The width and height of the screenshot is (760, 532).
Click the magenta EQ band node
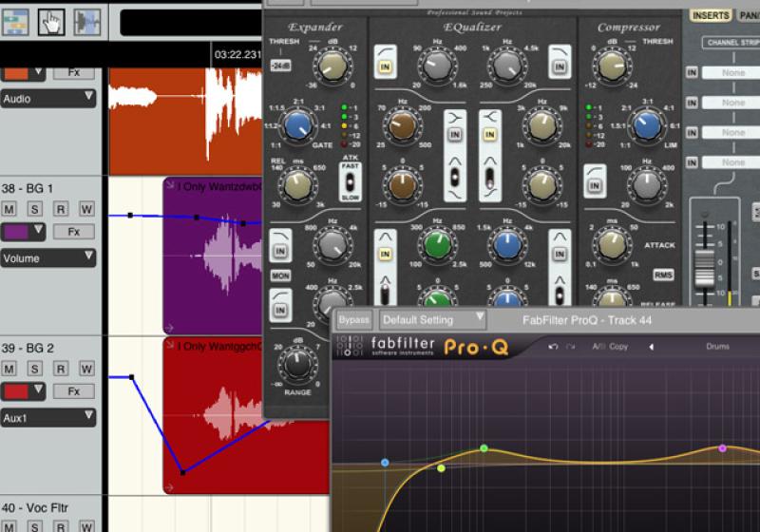coord(723,448)
